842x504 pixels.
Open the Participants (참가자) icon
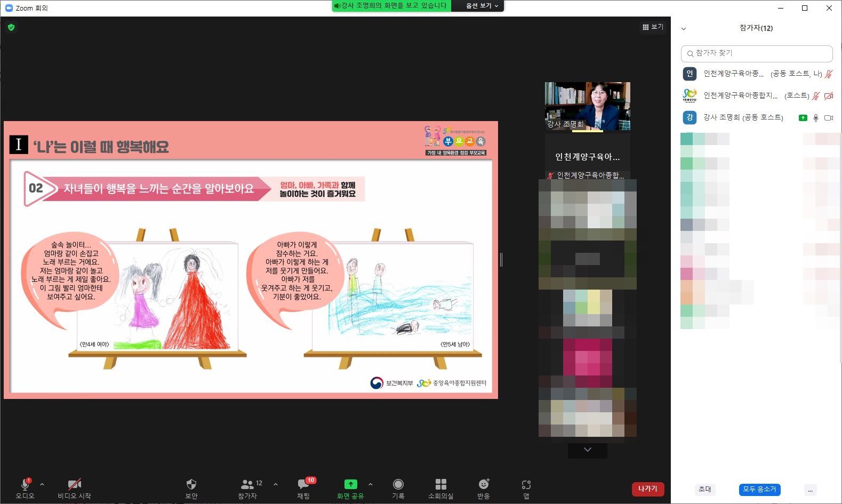pyautogui.click(x=247, y=484)
